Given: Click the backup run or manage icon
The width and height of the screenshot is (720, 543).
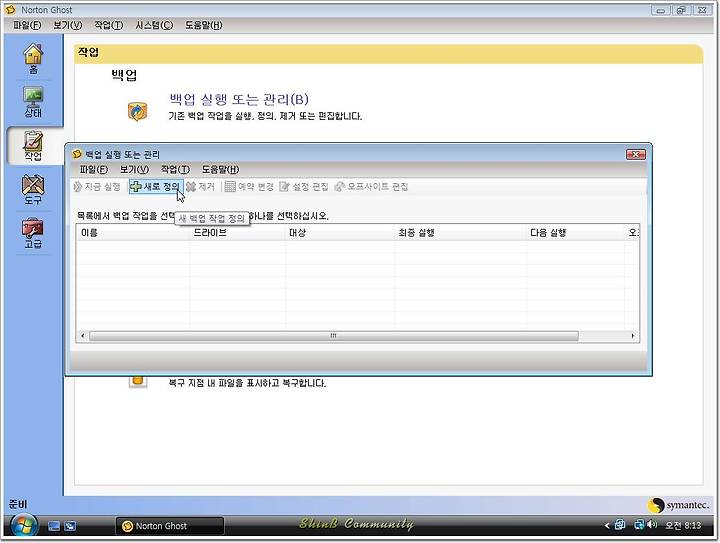Looking at the screenshot, I should tap(137, 111).
